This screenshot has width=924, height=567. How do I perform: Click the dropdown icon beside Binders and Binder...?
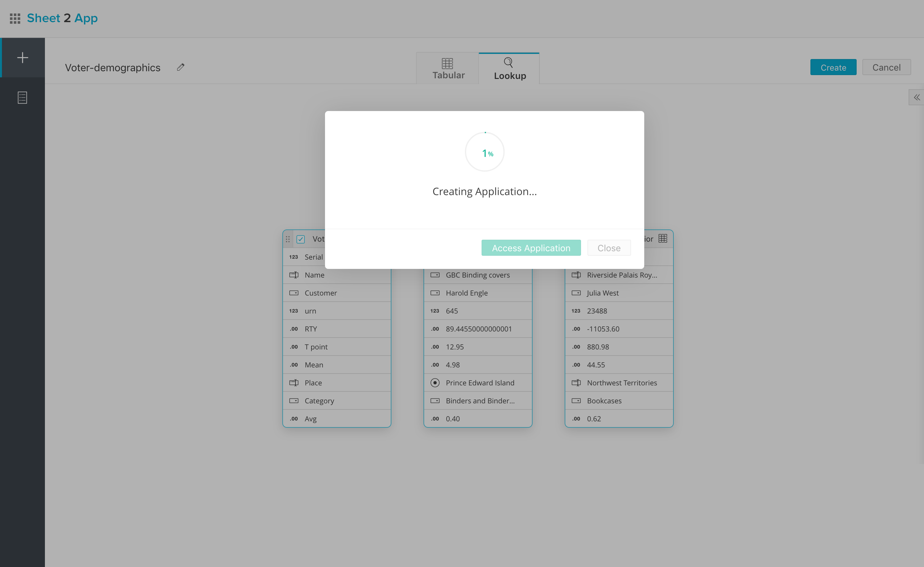click(x=435, y=401)
